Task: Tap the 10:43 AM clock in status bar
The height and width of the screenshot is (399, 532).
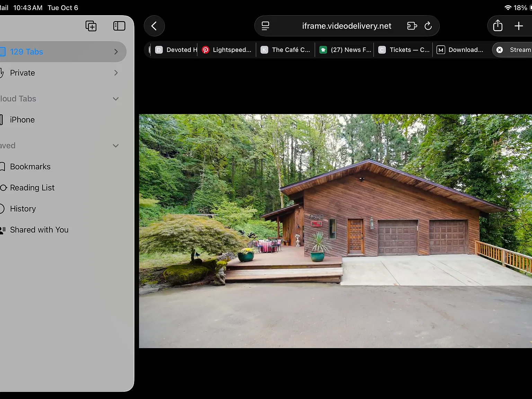Action: coord(28,8)
